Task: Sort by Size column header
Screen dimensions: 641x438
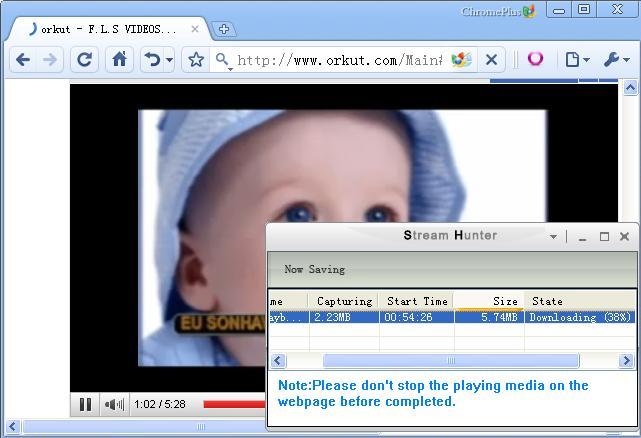Action: point(489,301)
